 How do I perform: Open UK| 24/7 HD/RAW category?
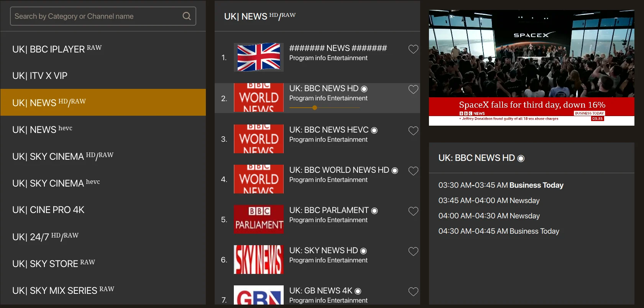[x=103, y=236]
